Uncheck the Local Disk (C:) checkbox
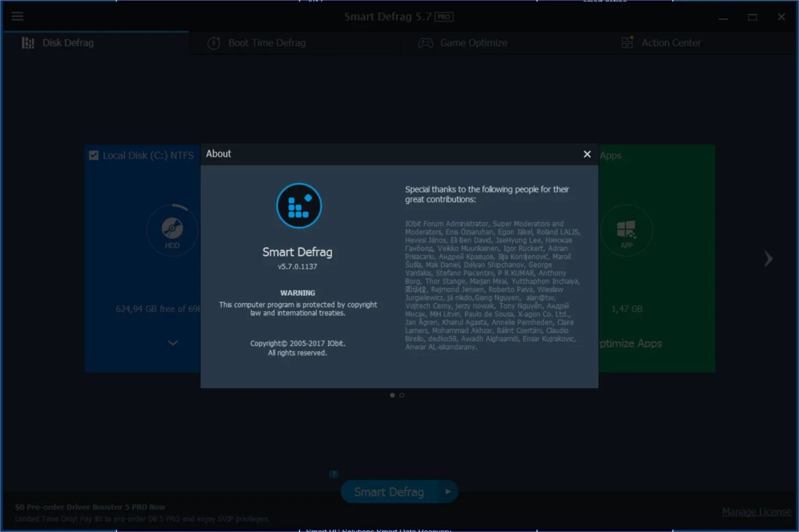The image size is (799, 532). click(94, 155)
